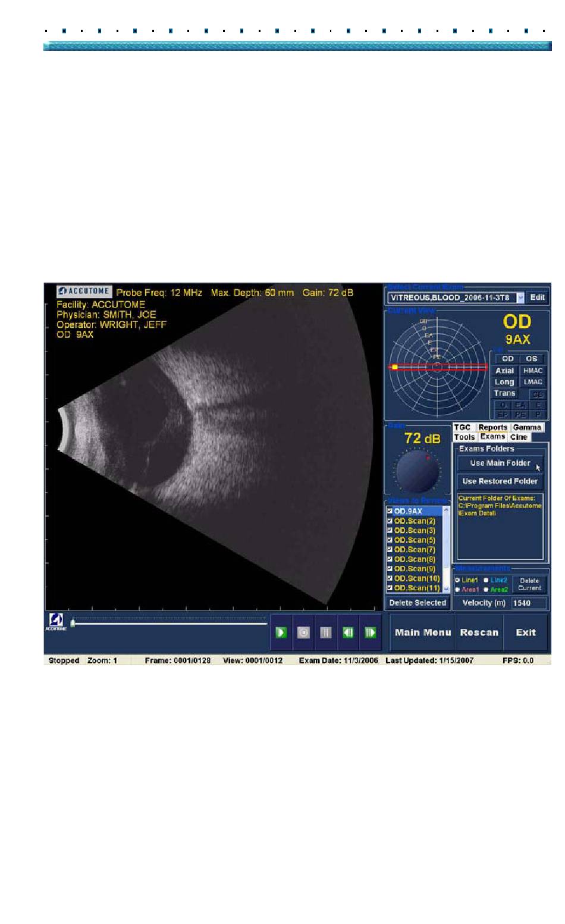Click Delete Current measurement button
This screenshot has height=924, width=565.
tap(529, 584)
